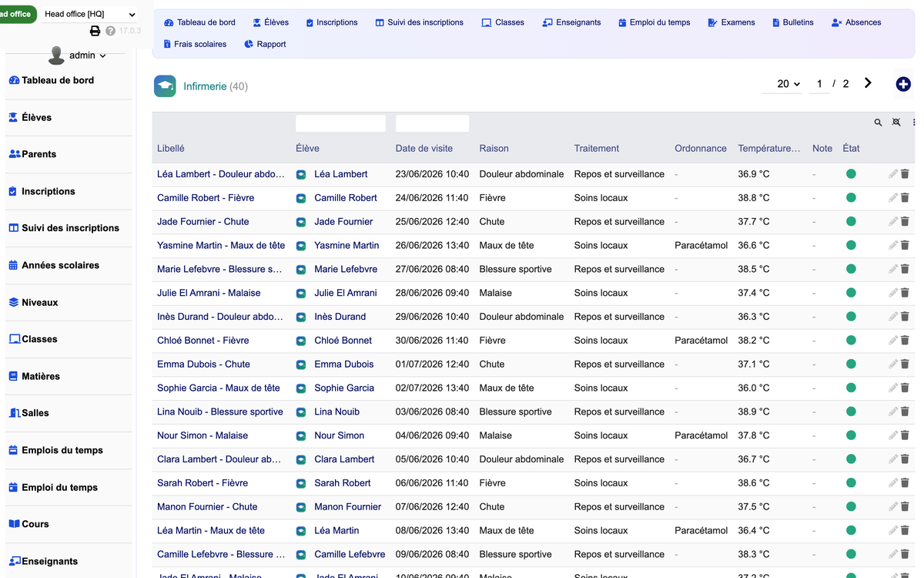Click green État dot for Yasmine Martin row
924x578 pixels.
(x=851, y=246)
